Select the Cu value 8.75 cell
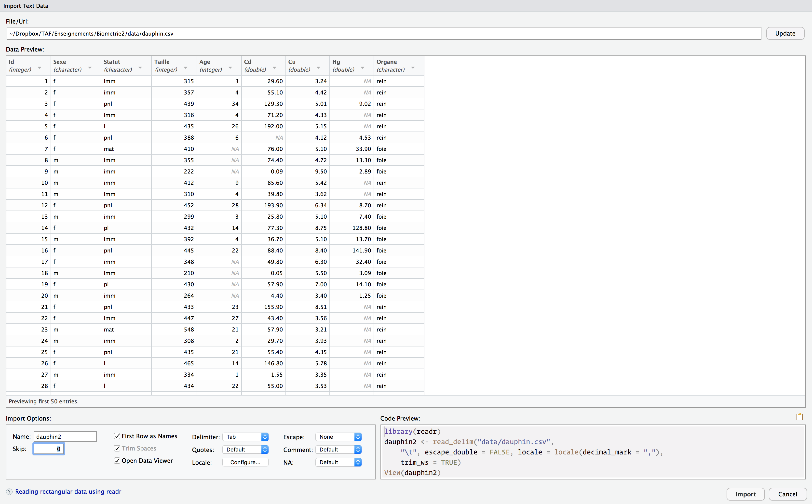812x504 pixels. [308, 228]
